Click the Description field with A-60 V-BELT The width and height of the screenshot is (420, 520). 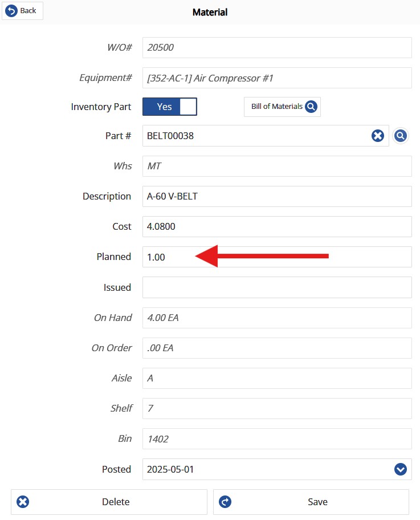(276, 196)
